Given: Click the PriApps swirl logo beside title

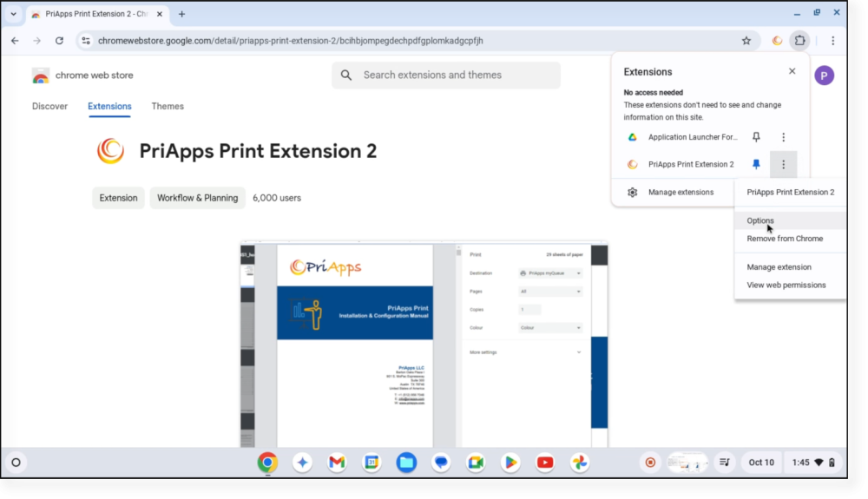Looking at the screenshot, I should (110, 150).
